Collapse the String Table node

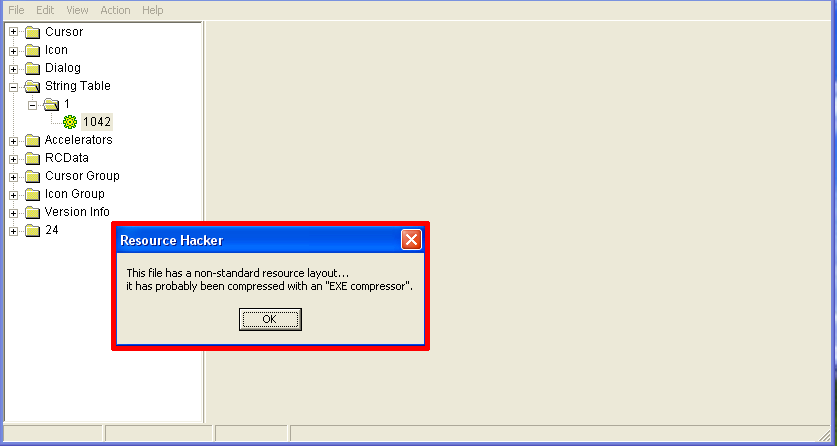(x=13, y=87)
